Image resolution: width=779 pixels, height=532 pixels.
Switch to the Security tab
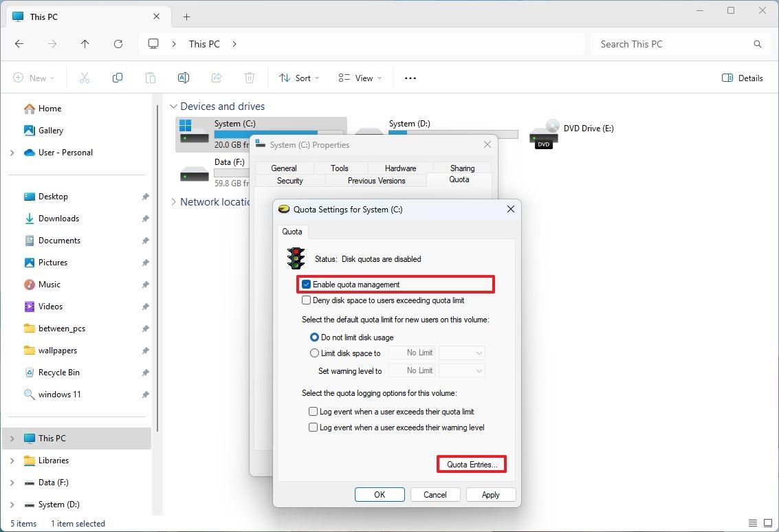tap(289, 180)
